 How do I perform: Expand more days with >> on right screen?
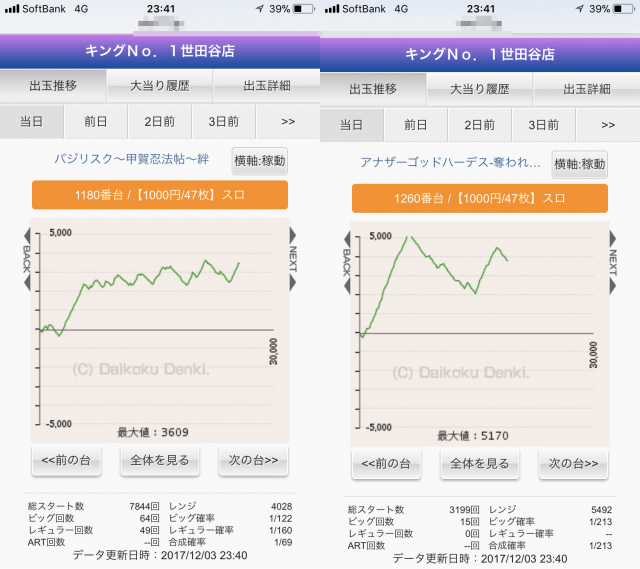608,125
